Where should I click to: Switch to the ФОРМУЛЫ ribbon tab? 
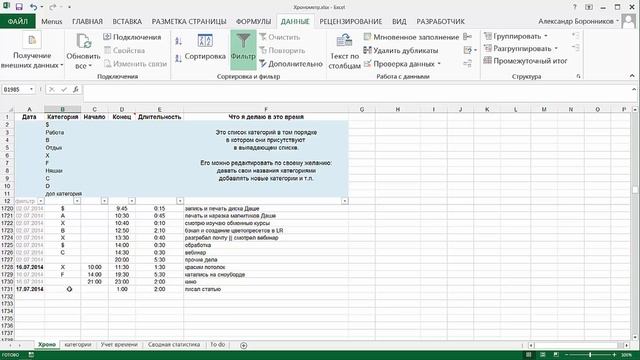tap(253, 22)
